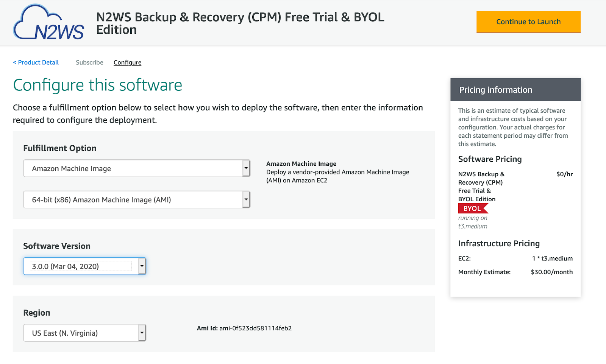Click the red BYOL badge
The image size is (606, 364).
473,208
